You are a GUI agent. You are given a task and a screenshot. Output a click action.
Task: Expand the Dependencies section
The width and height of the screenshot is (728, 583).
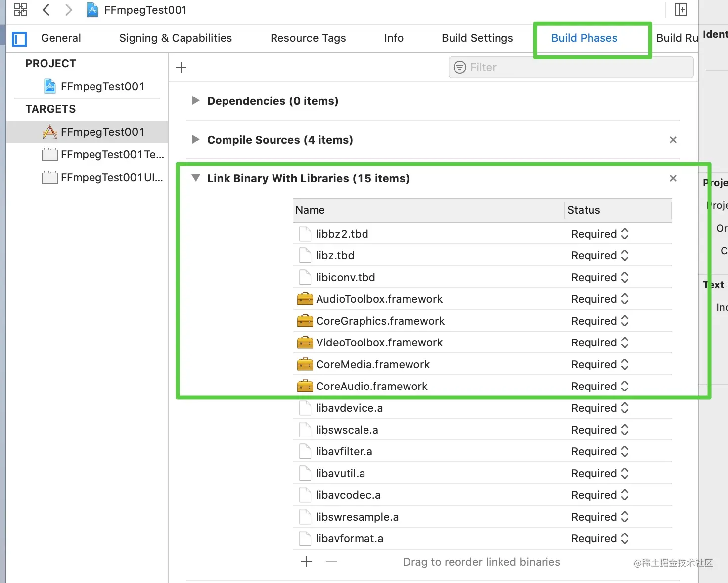pyautogui.click(x=196, y=101)
